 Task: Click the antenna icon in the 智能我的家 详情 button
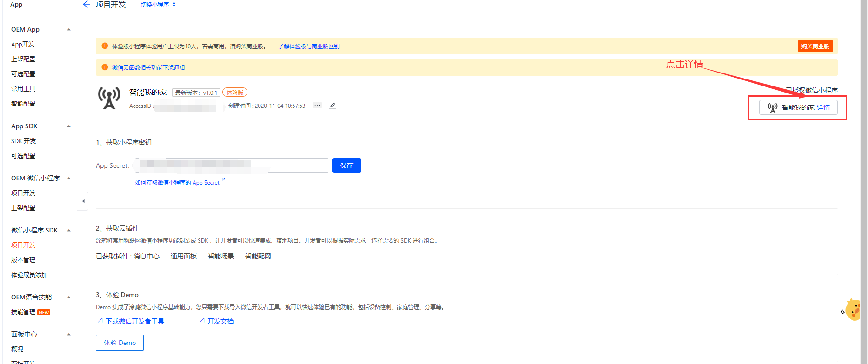tap(773, 107)
